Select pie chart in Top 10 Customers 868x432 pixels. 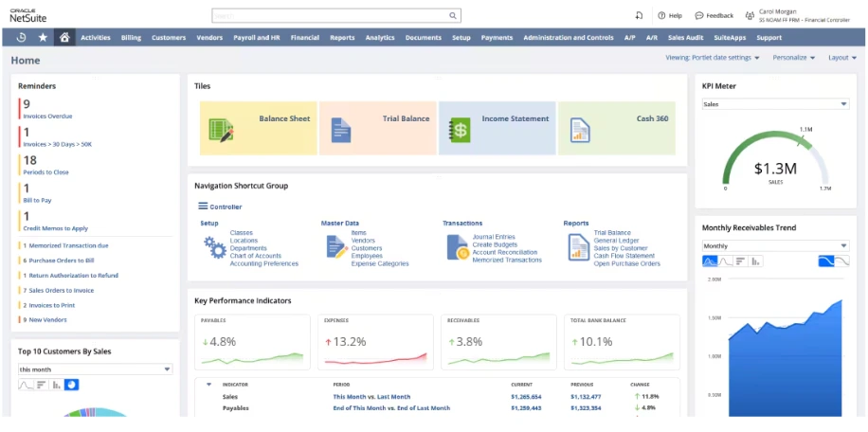click(71, 385)
